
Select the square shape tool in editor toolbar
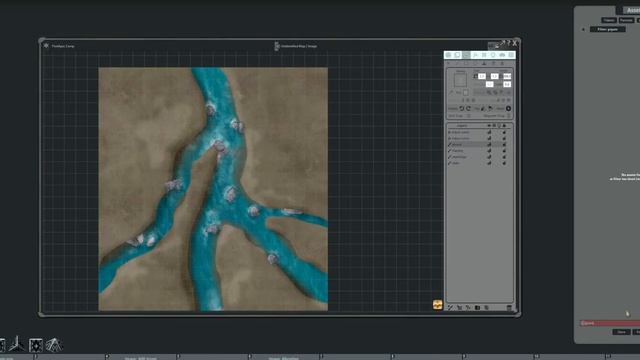[x=458, y=55]
